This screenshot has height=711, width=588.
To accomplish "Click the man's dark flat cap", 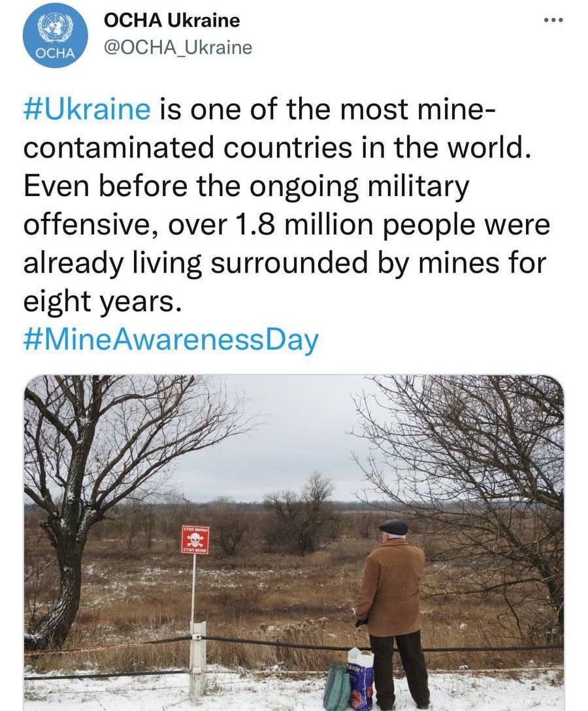I will (x=393, y=527).
